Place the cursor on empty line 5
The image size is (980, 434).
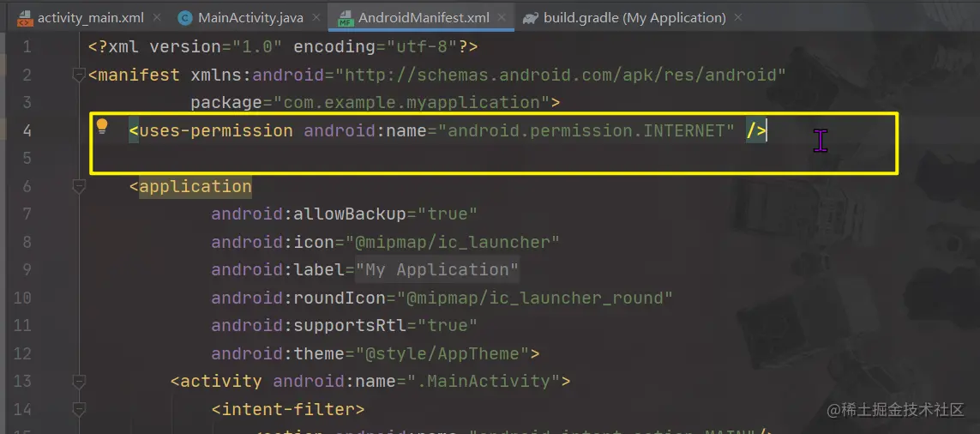[494, 158]
